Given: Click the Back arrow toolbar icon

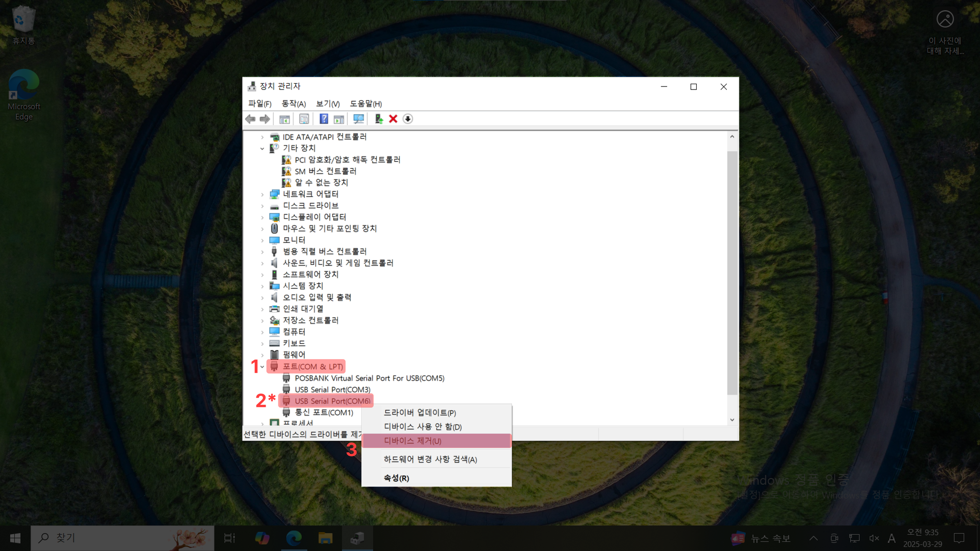Looking at the screenshot, I should [x=250, y=119].
